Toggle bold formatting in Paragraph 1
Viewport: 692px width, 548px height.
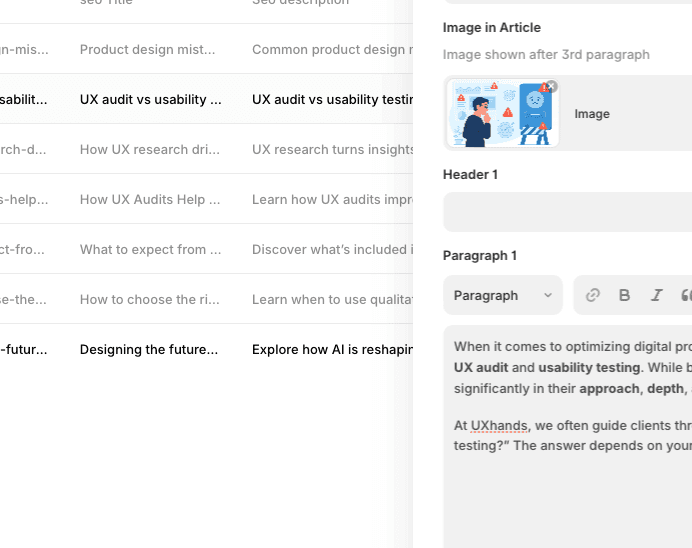[x=625, y=295]
